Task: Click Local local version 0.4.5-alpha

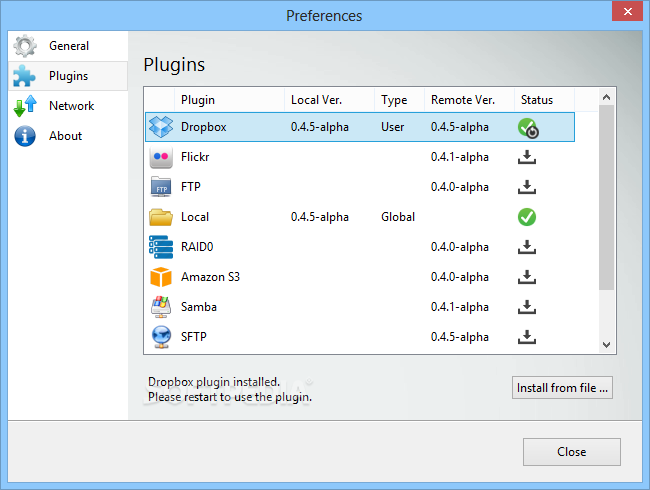Action: pos(320,217)
